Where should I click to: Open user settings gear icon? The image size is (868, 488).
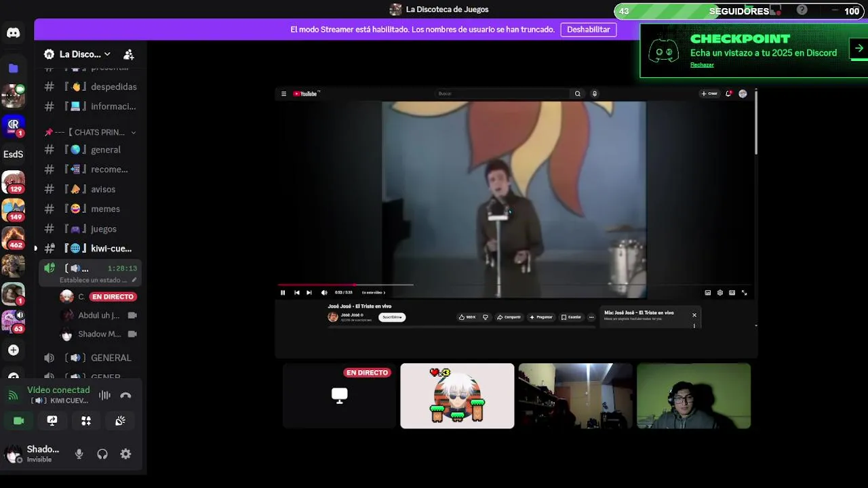point(125,454)
